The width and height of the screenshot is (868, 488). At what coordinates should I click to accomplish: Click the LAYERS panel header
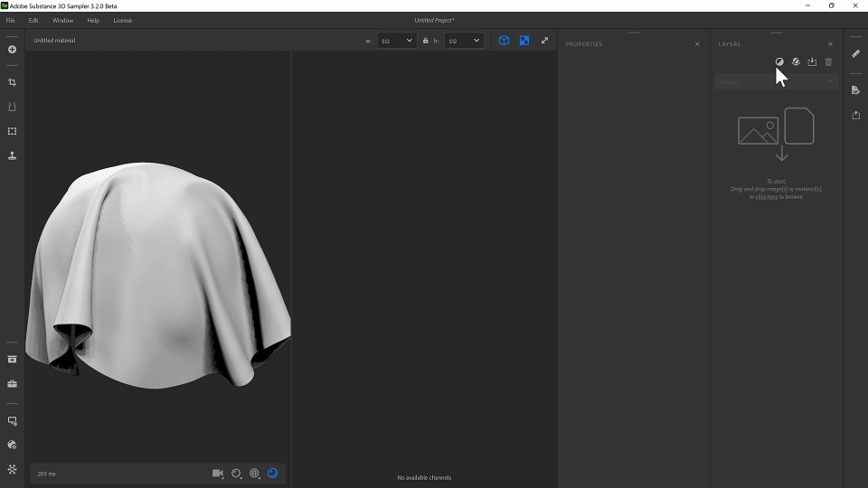tap(729, 44)
